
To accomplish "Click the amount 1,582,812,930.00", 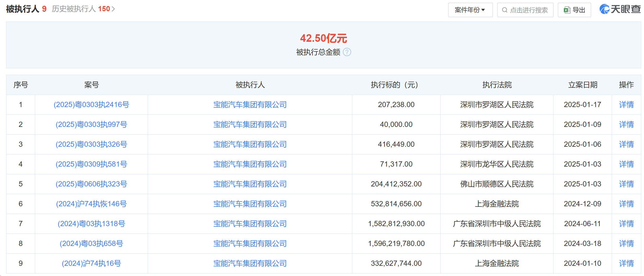I will 396,224.
